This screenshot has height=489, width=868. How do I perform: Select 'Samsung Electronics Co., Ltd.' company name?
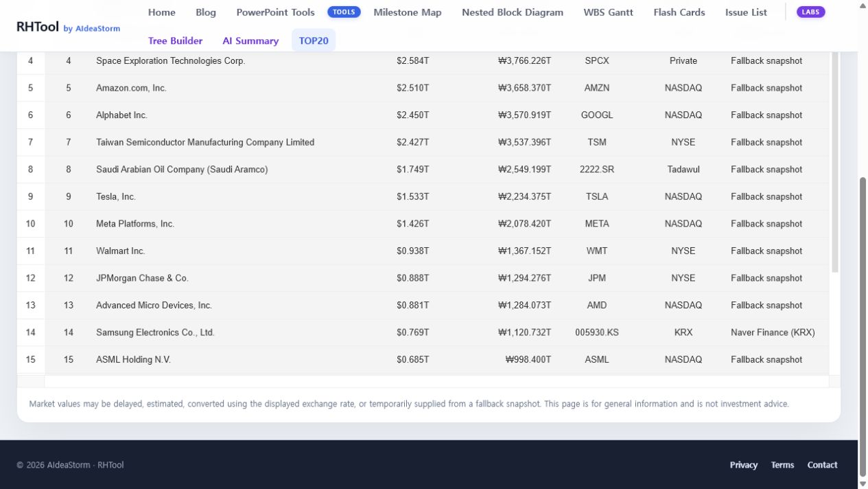[x=155, y=332]
